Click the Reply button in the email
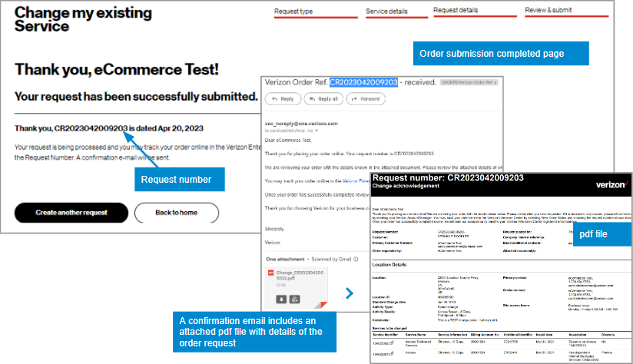 tap(283, 99)
